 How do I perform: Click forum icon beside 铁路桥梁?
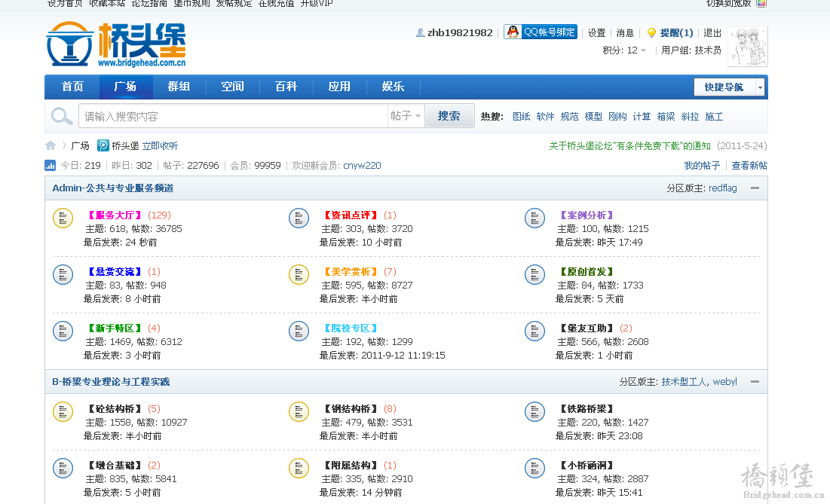pyautogui.click(x=534, y=411)
